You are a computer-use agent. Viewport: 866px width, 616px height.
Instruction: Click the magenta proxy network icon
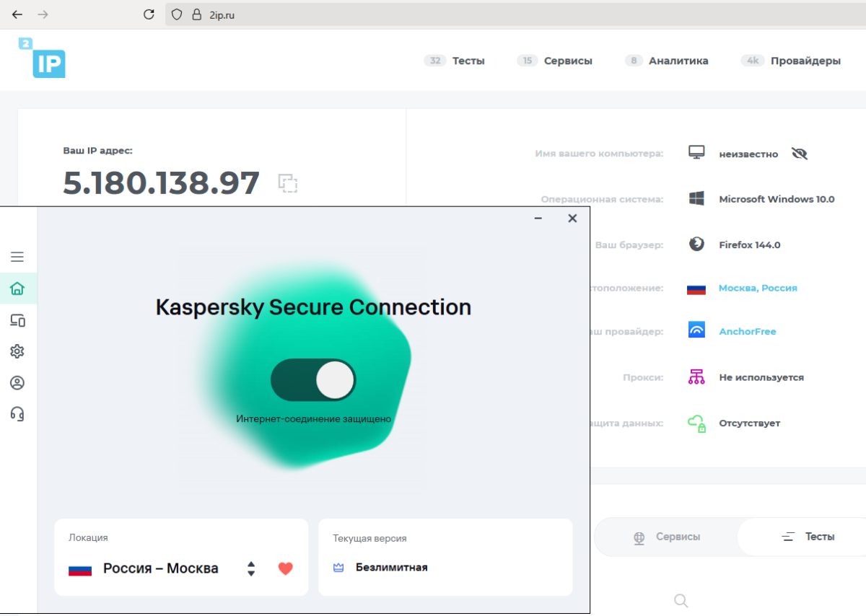(x=696, y=377)
